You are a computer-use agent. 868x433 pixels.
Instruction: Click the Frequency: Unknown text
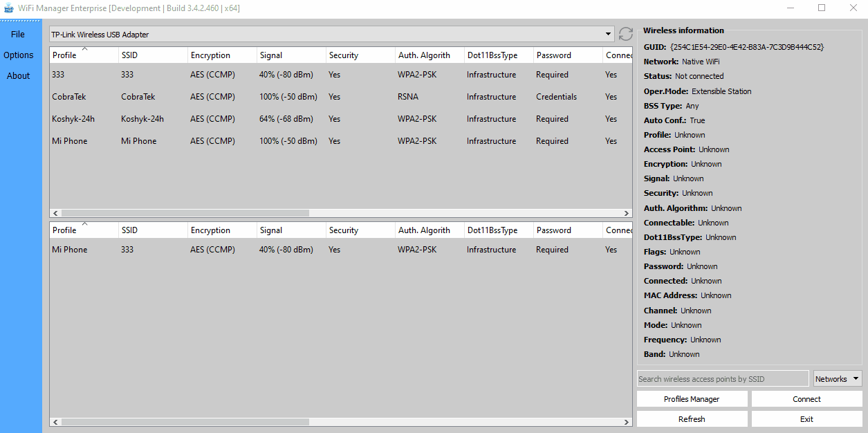tap(683, 340)
